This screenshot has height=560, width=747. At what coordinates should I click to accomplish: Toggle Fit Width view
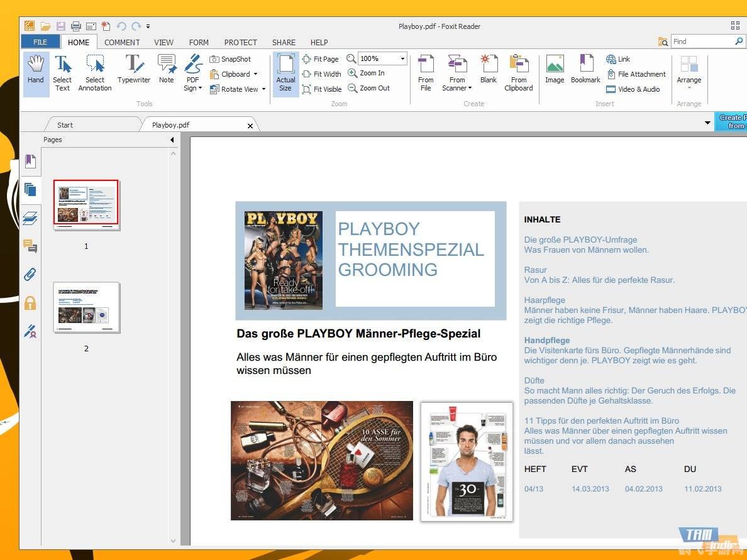point(323,74)
